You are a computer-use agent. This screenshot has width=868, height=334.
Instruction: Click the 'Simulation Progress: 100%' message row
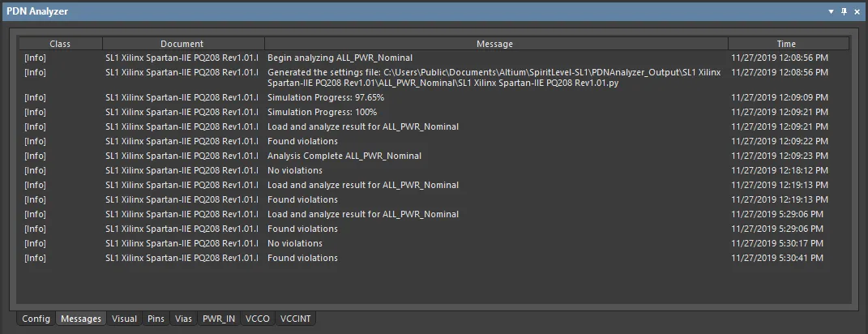coord(322,112)
